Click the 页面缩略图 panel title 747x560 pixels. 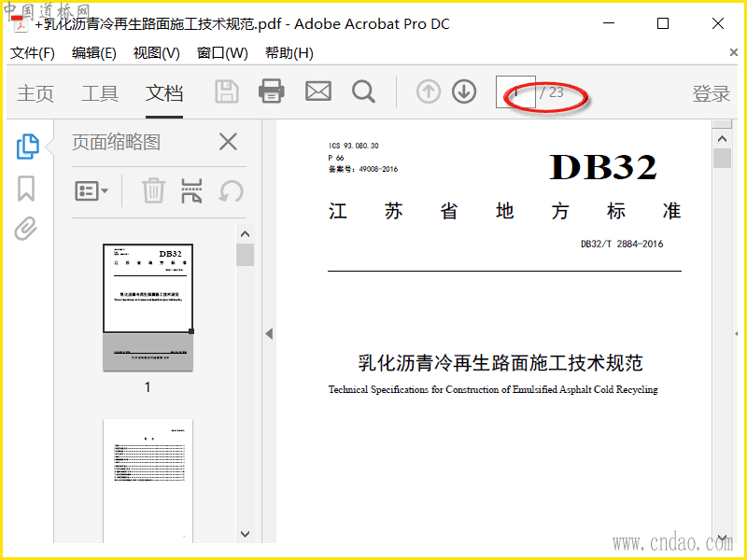click(116, 142)
